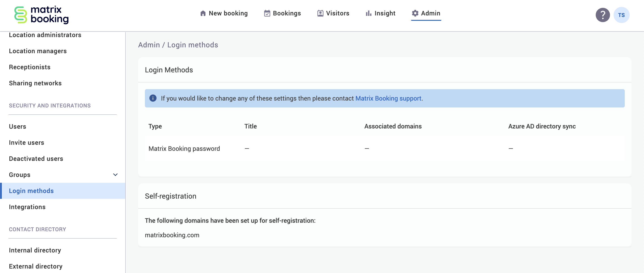Click Admin in the breadcrumb
Screen dimensions: 644x273
click(148, 45)
